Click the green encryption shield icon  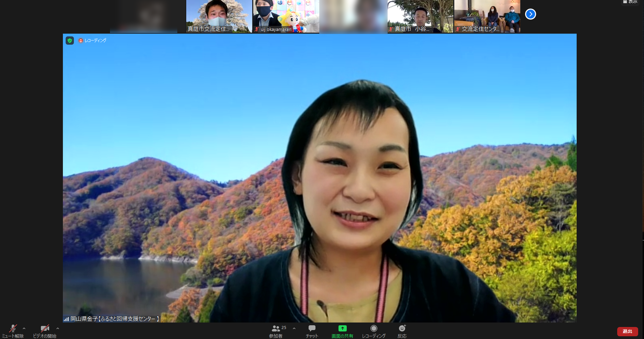[70, 41]
